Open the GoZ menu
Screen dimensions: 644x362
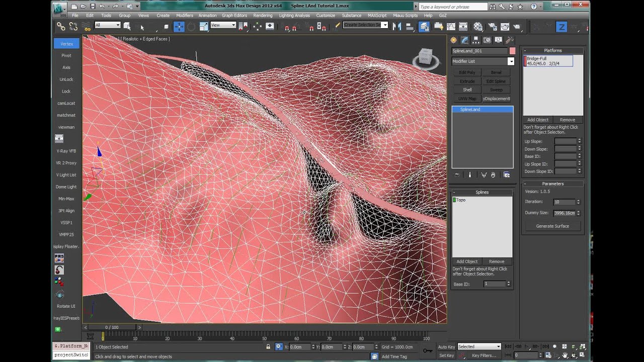coord(443,16)
